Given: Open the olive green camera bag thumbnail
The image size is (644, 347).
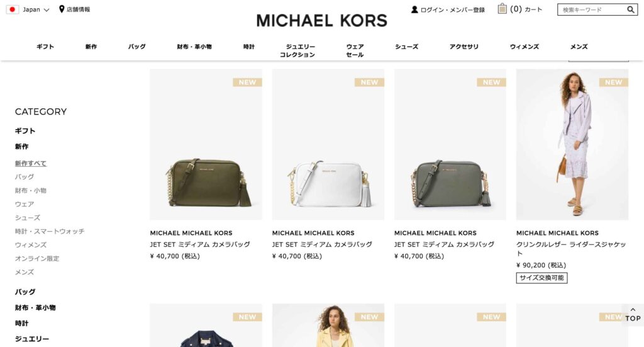Looking at the screenshot, I should [206, 144].
